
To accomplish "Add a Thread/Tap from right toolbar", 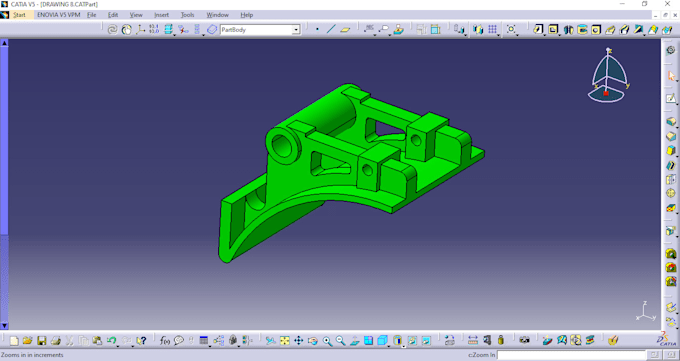I will click(x=671, y=193).
